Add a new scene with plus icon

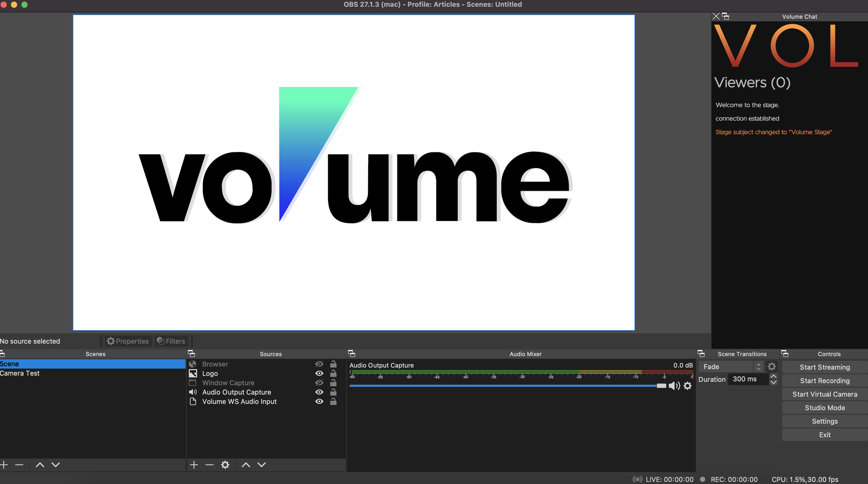click(4, 465)
